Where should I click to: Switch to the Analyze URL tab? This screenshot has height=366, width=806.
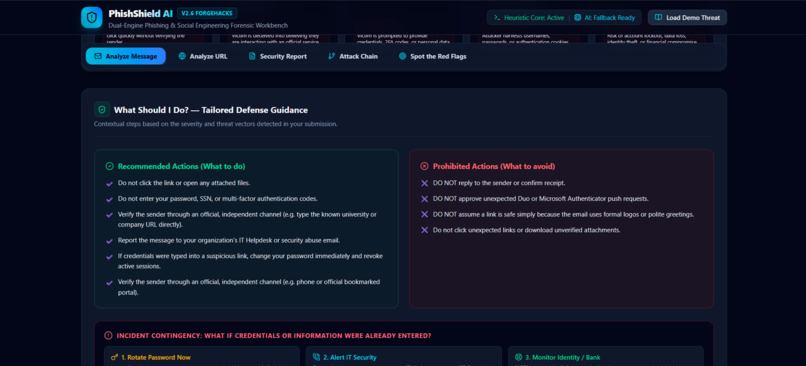tap(203, 56)
